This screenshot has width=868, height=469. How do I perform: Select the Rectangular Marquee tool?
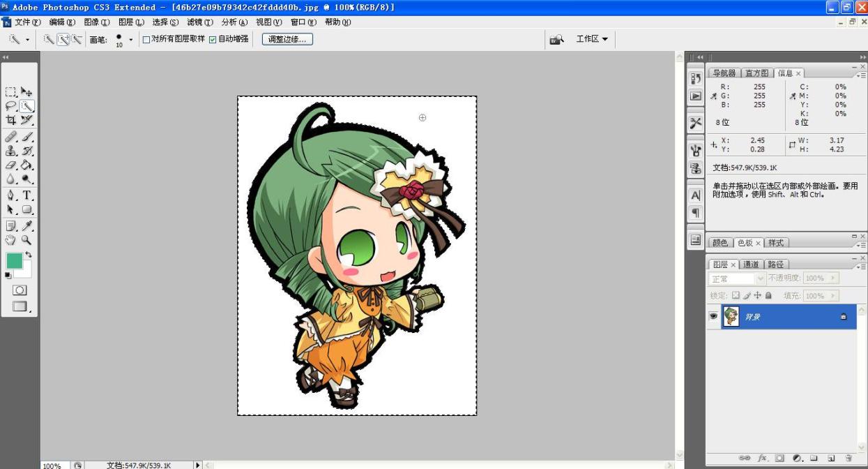[11, 91]
